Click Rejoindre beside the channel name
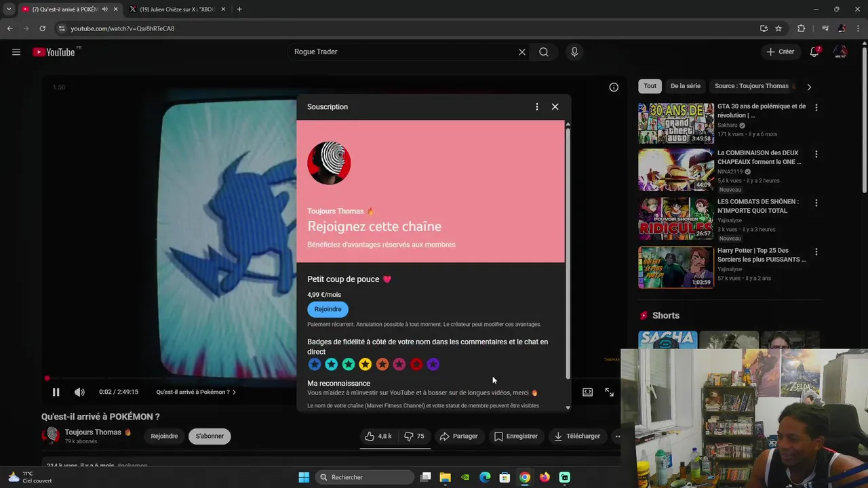The width and height of the screenshot is (868, 488). click(164, 436)
